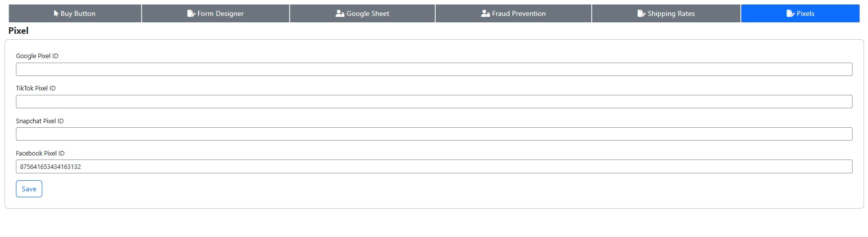Click the pen icon beside Shipping Rates

(x=641, y=13)
